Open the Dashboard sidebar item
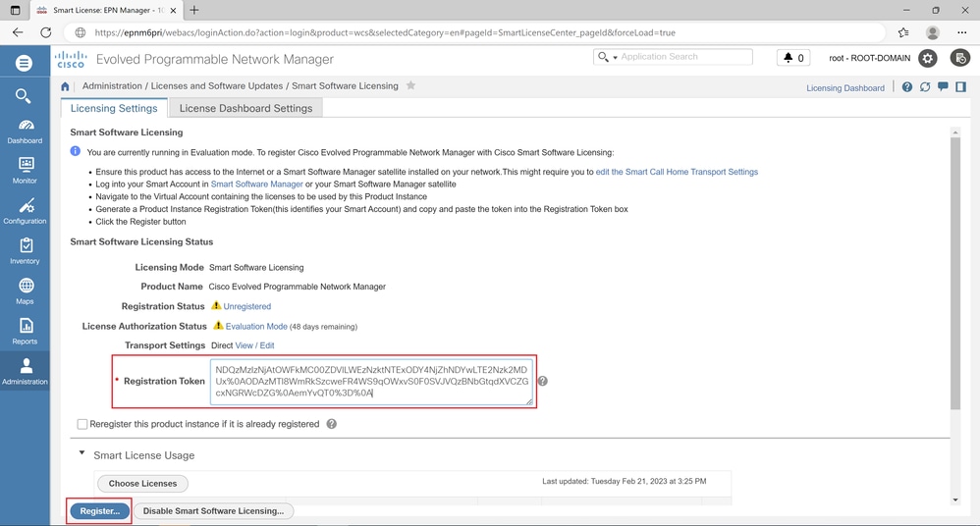Screen dimensions: 980x526 pos(25,131)
